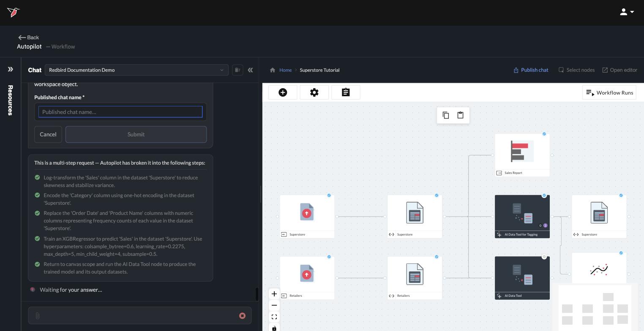Select the Superstore upload source node
The width and height of the screenshot is (644, 331).
click(x=307, y=216)
